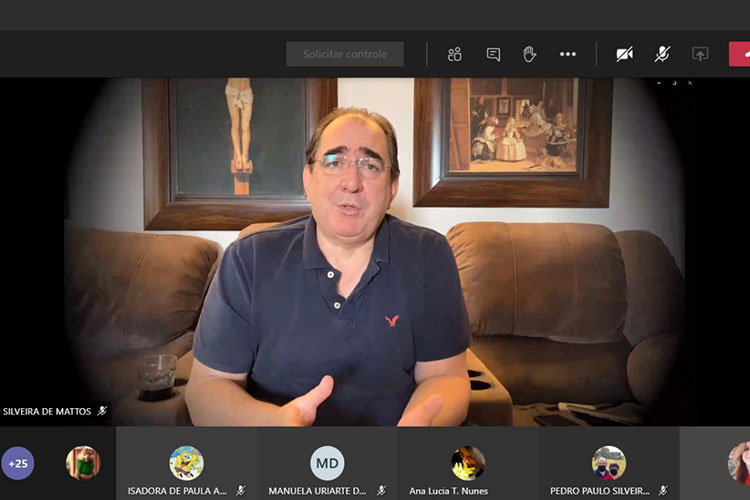Select Ana Lucia T. Nunes tile
The height and width of the screenshot is (500, 750).
pos(468,464)
